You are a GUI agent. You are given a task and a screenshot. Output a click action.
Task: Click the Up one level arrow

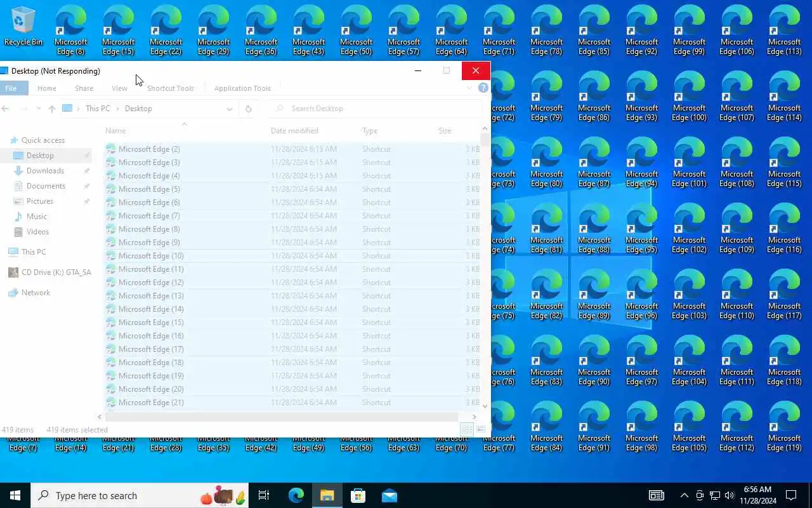click(x=52, y=109)
